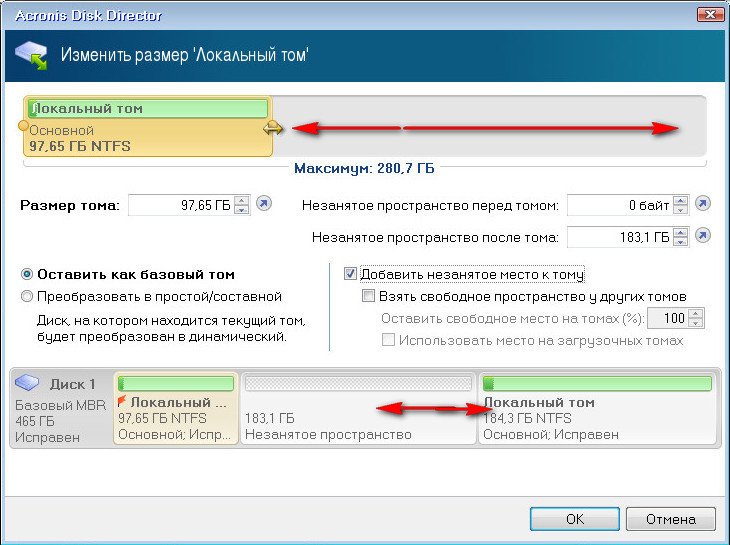730x545 pixels.
Task: Decrease the free space percent down arrow
Action: [x=696, y=323]
